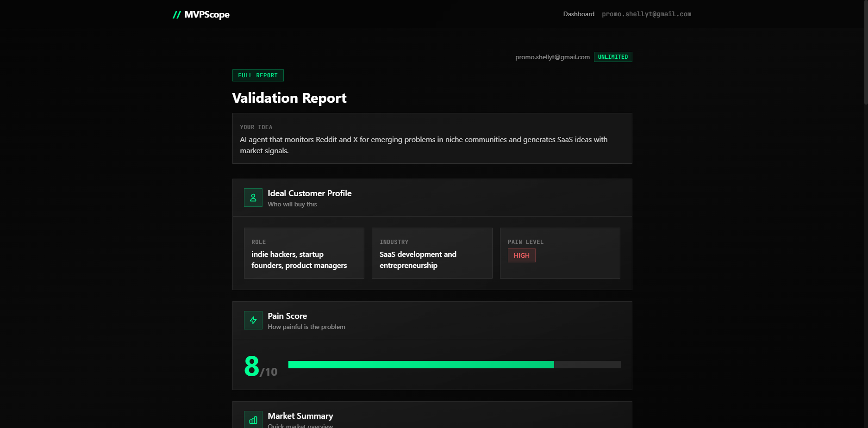The height and width of the screenshot is (428, 868).
Task: Expand the YOUR IDEA card
Action: 432,138
